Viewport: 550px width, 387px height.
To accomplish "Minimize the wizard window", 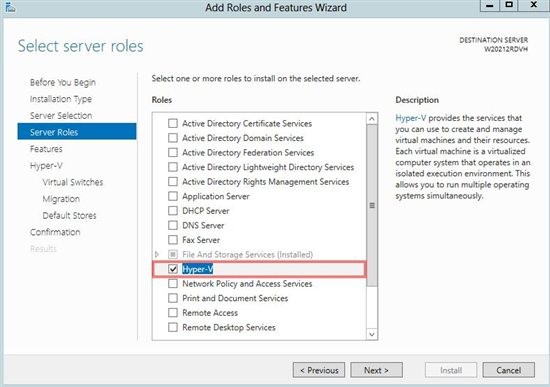I will [490, 6].
